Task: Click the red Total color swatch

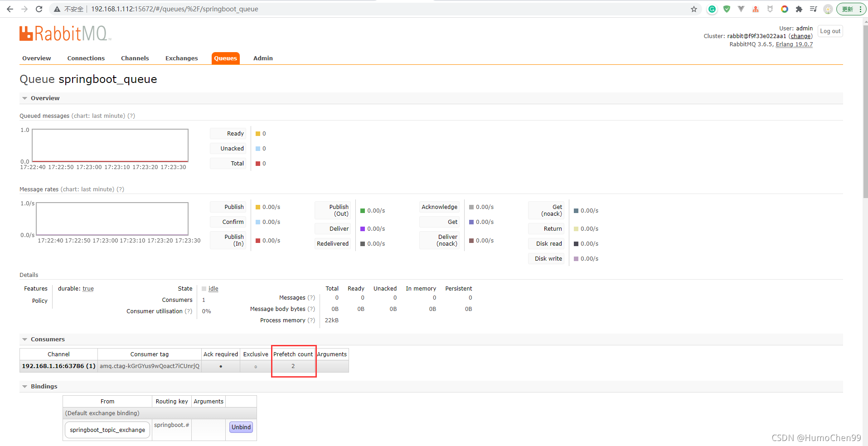Action: point(258,164)
